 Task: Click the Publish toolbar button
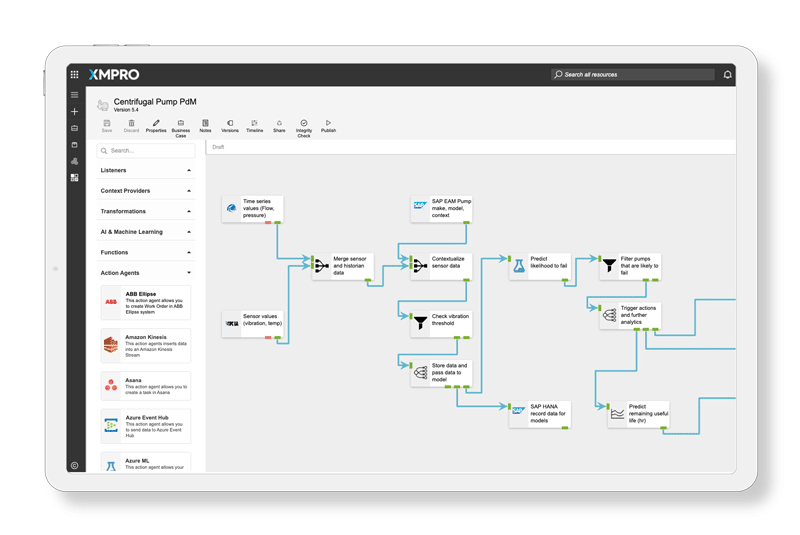pyautogui.click(x=328, y=126)
